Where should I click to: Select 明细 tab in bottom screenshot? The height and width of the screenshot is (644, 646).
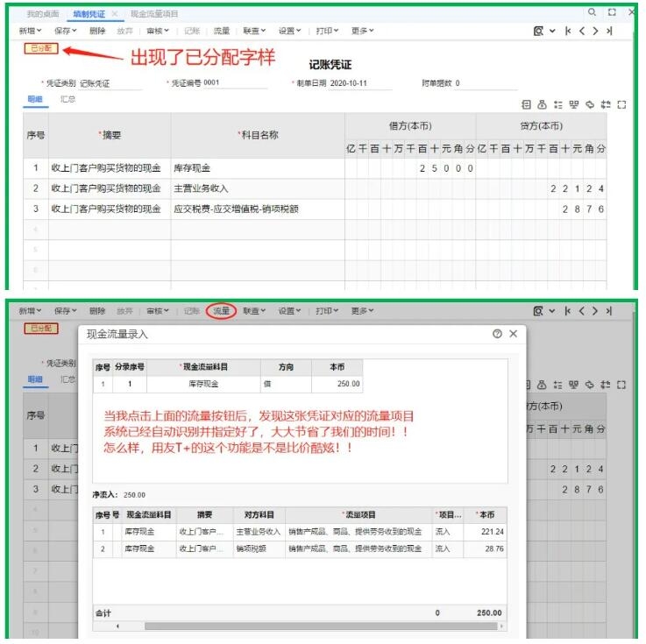click(x=35, y=379)
